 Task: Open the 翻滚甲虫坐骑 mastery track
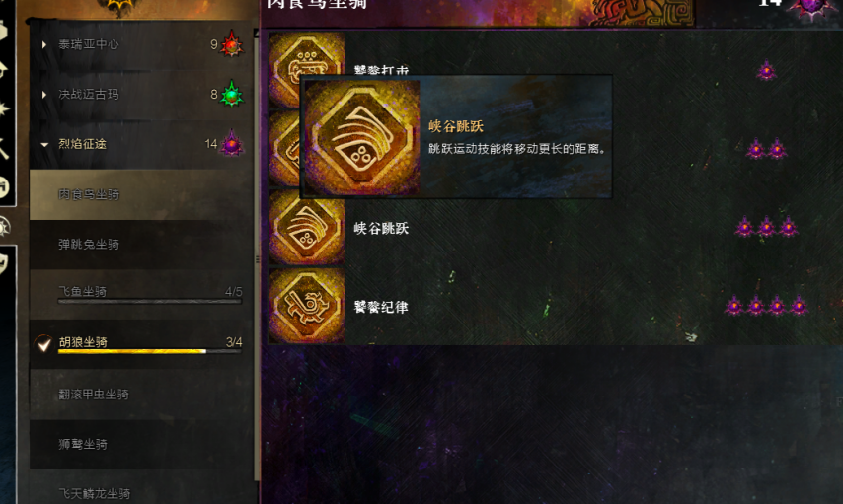[141, 395]
